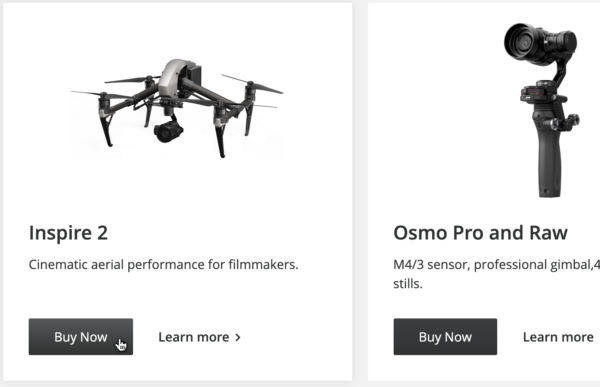This screenshot has width=600, height=387.
Task: Click the drone's silver center body
Action: pyautogui.click(x=176, y=78)
